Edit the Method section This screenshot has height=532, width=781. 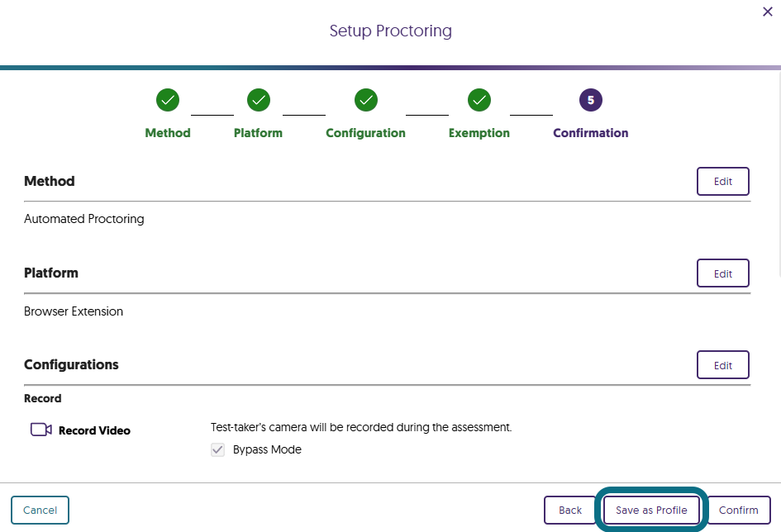tap(722, 181)
